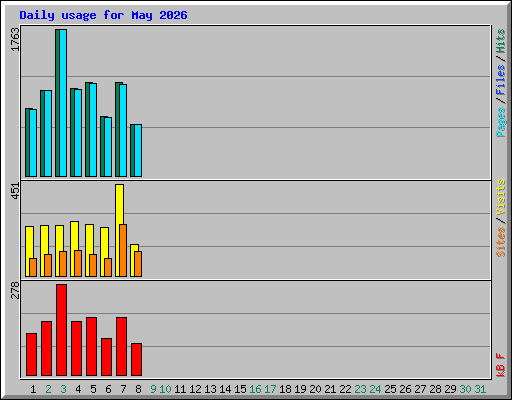Click the orange sites bar for day 8
The width and height of the screenshot is (512, 400).
(138, 264)
